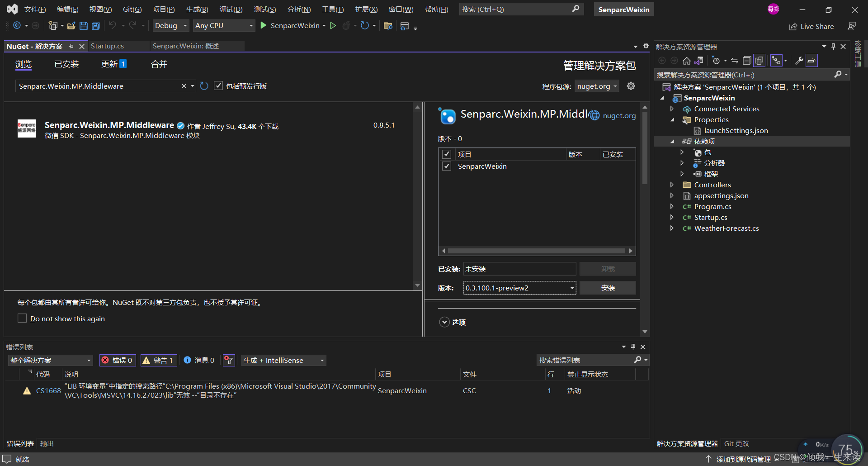
Task: Open the Git menu
Action: [132, 9]
